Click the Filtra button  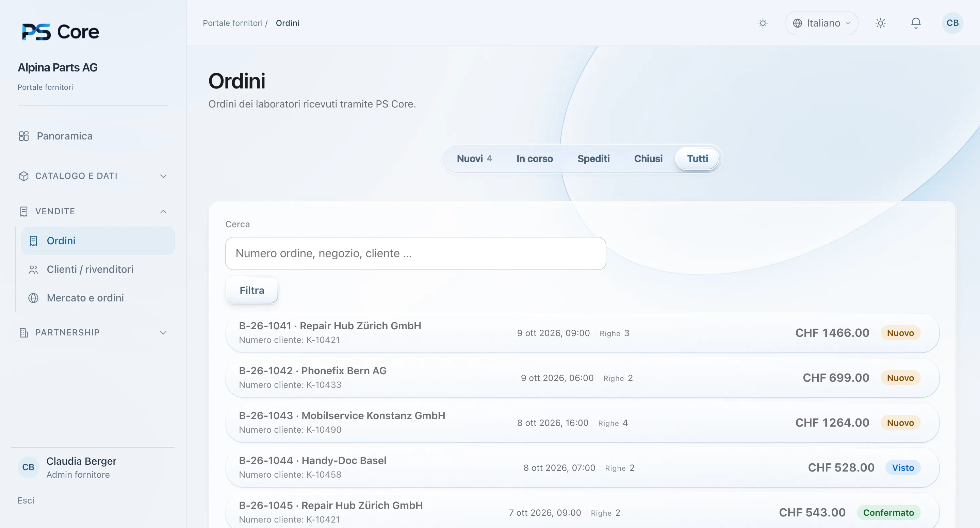pyautogui.click(x=251, y=290)
